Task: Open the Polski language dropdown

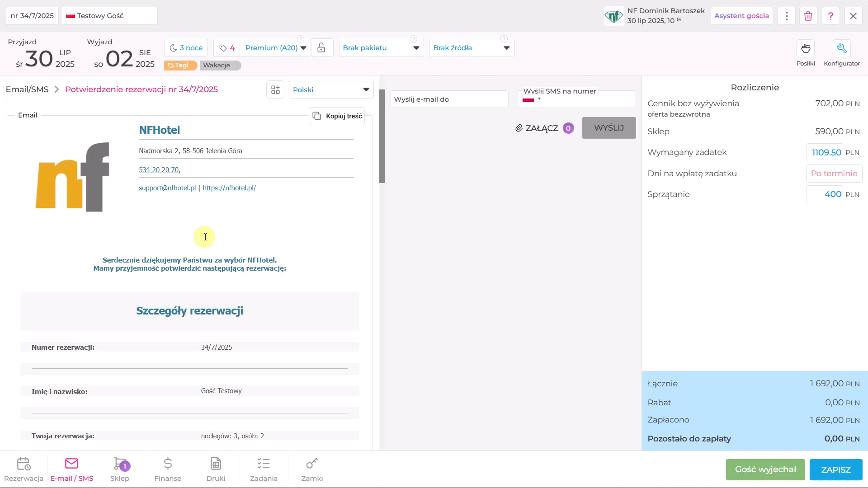Action: coord(331,89)
